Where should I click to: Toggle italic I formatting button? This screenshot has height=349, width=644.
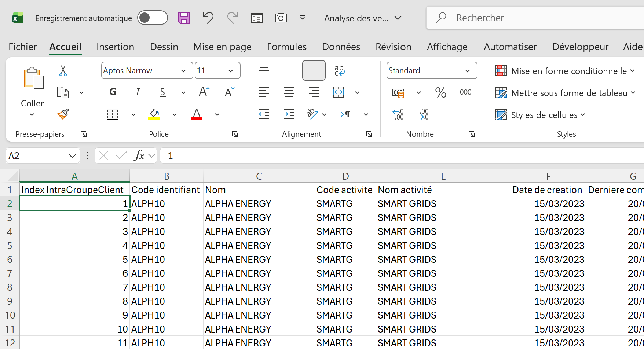click(x=138, y=92)
